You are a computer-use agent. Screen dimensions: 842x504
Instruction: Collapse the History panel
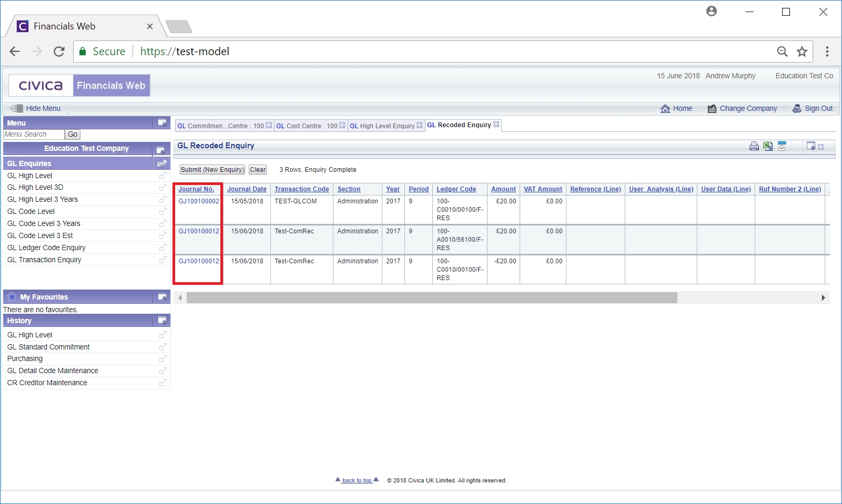pyautogui.click(x=162, y=321)
